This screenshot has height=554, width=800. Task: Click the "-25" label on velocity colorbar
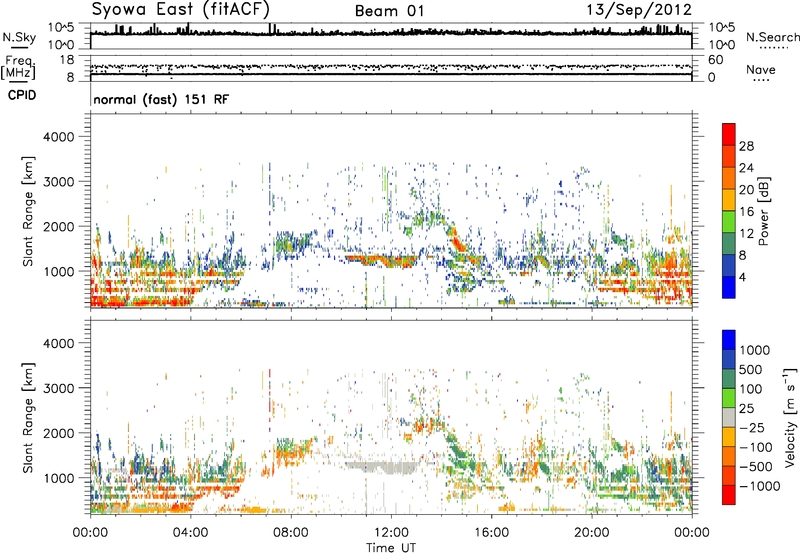[751, 428]
